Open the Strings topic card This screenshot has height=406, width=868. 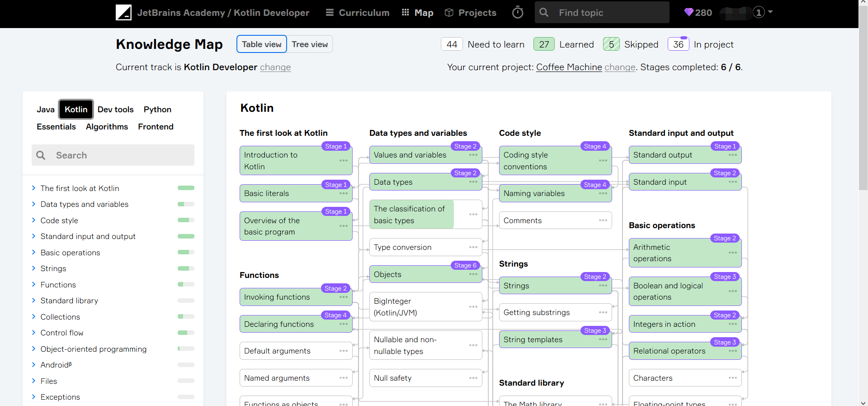[555, 286]
